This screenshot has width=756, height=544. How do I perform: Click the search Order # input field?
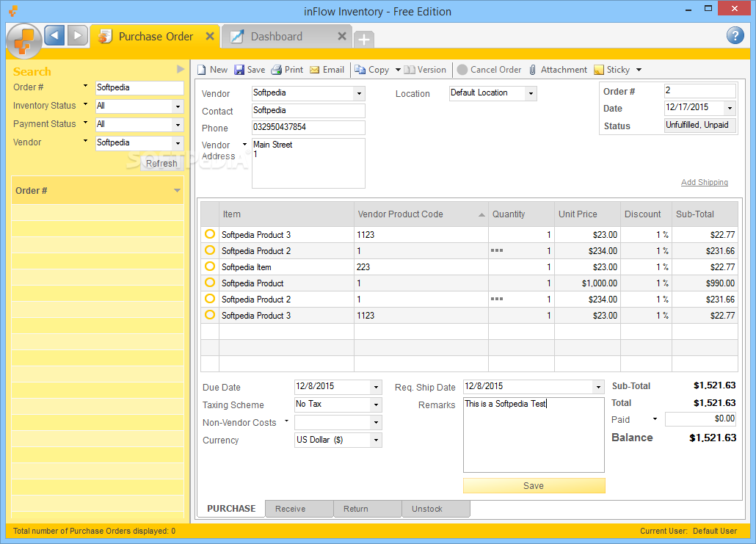click(x=139, y=88)
